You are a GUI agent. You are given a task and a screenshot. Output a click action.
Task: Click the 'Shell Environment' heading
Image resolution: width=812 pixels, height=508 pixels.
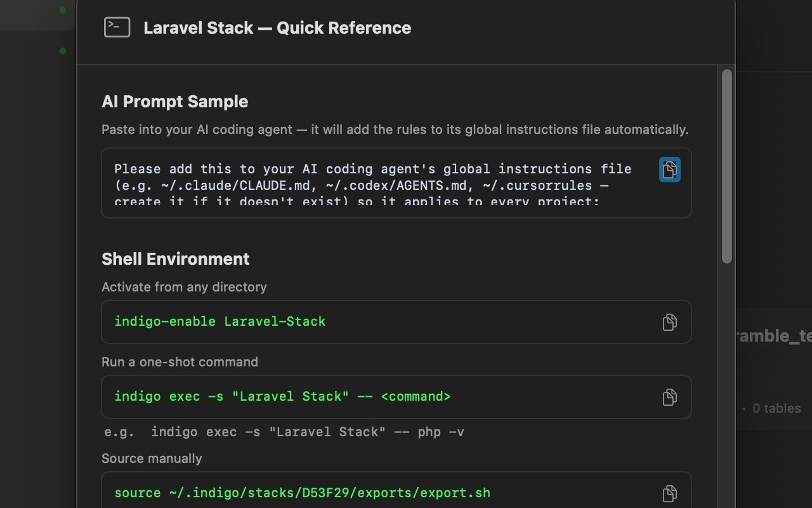176,259
